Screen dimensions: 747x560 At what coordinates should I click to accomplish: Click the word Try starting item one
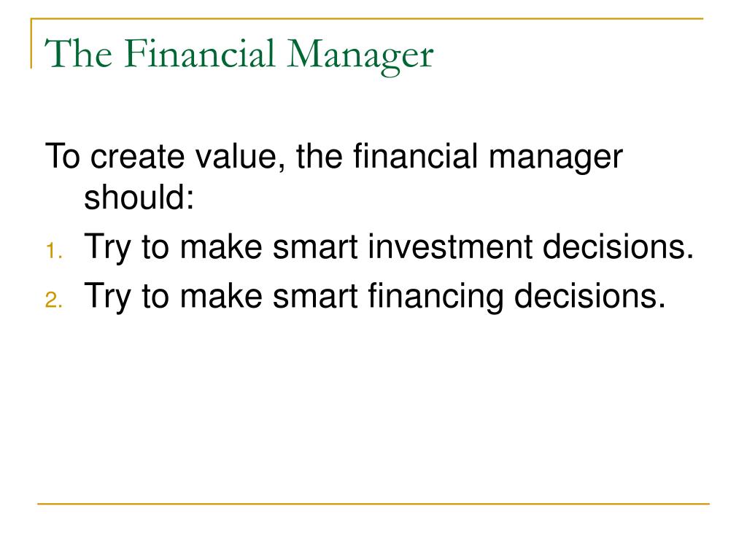(107, 248)
